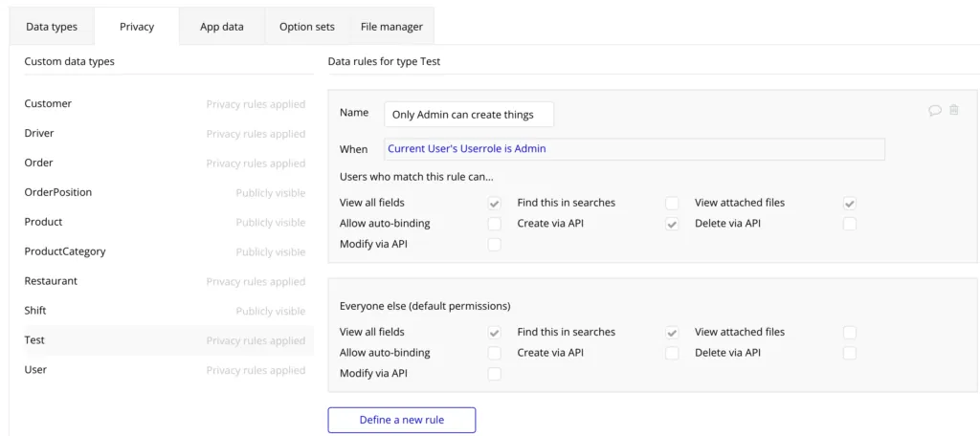Select the Customer data type
The height and width of the screenshot is (436, 980).
point(168,103)
